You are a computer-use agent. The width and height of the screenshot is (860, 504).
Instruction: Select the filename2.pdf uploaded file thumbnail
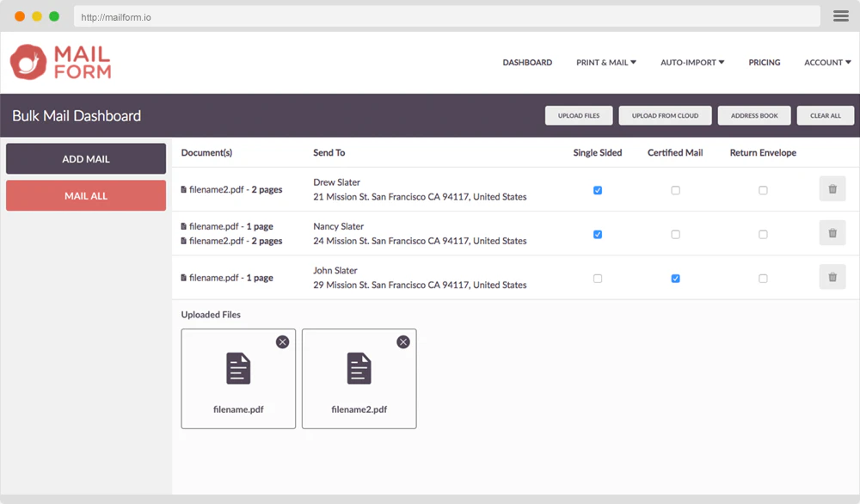(359, 378)
